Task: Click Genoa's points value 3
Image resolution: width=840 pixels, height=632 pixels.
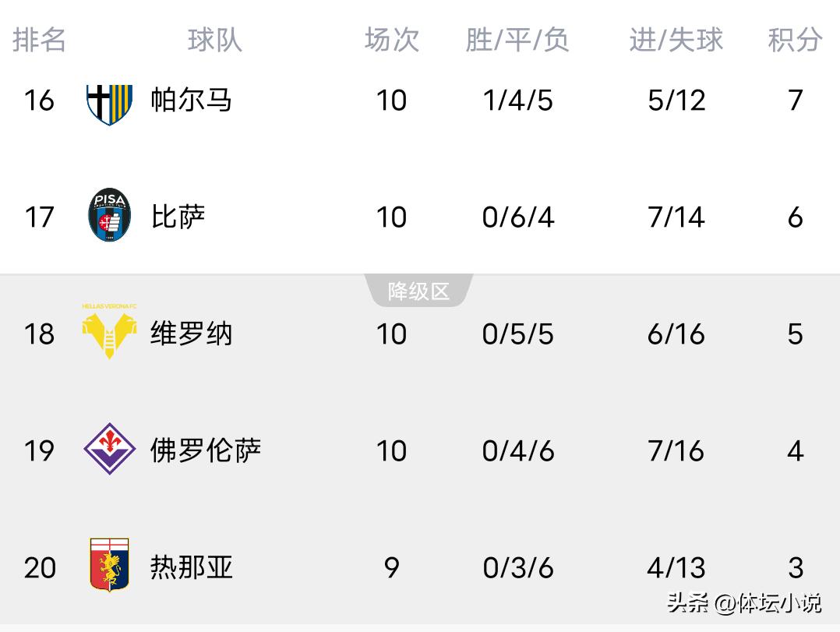Action: (795, 567)
